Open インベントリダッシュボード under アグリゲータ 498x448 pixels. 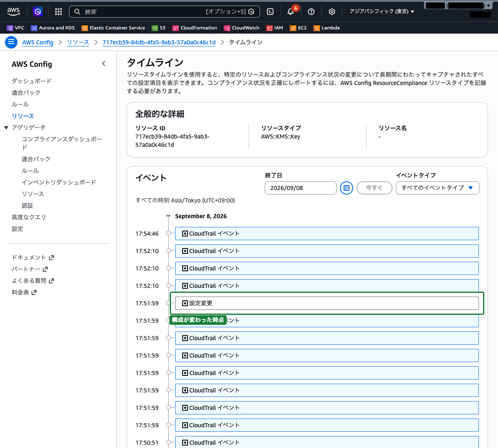(x=59, y=182)
